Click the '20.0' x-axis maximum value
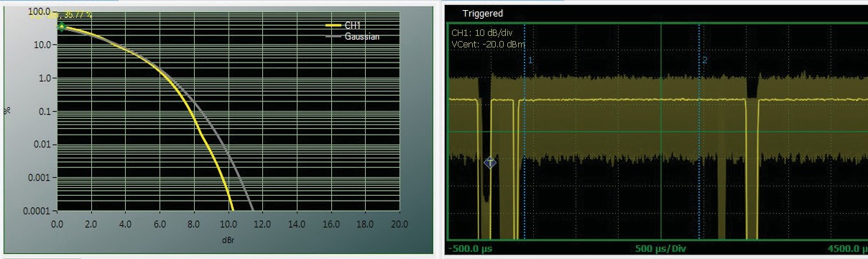Viewport: 868px width, 259px height. click(x=399, y=224)
